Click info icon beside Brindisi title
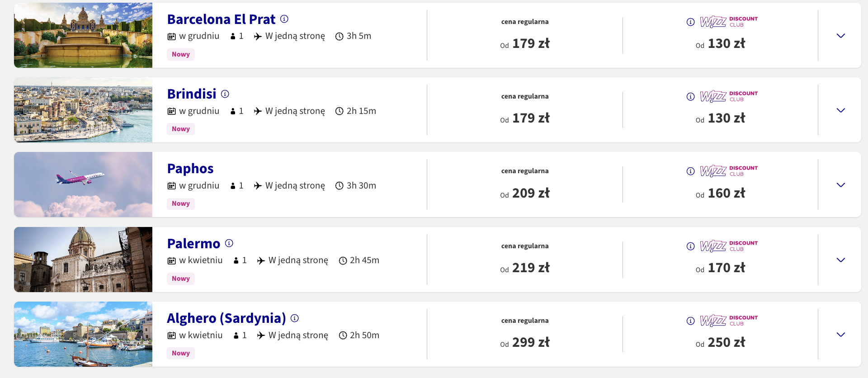Screen dimensions: 868x378 click(x=225, y=94)
